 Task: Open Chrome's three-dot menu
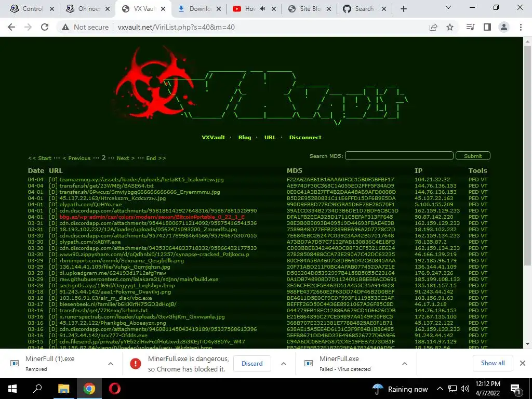[x=521, y=27]
